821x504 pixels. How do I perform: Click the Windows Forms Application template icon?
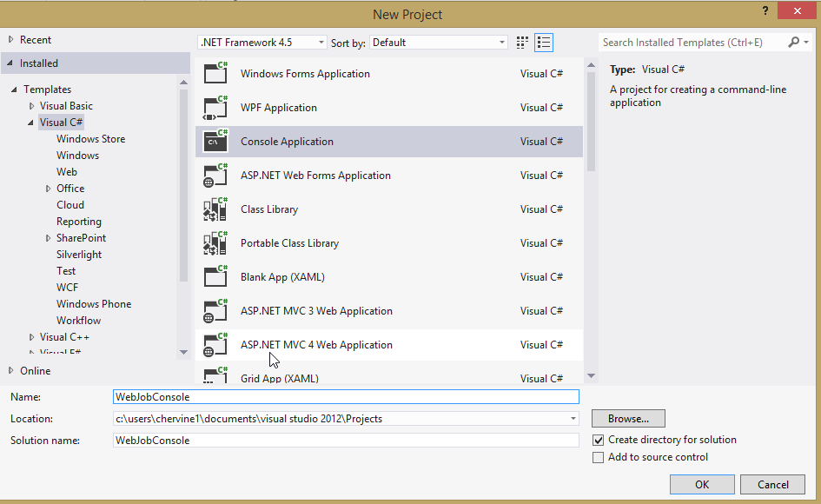pyautogui.click(x=215, y=73)
